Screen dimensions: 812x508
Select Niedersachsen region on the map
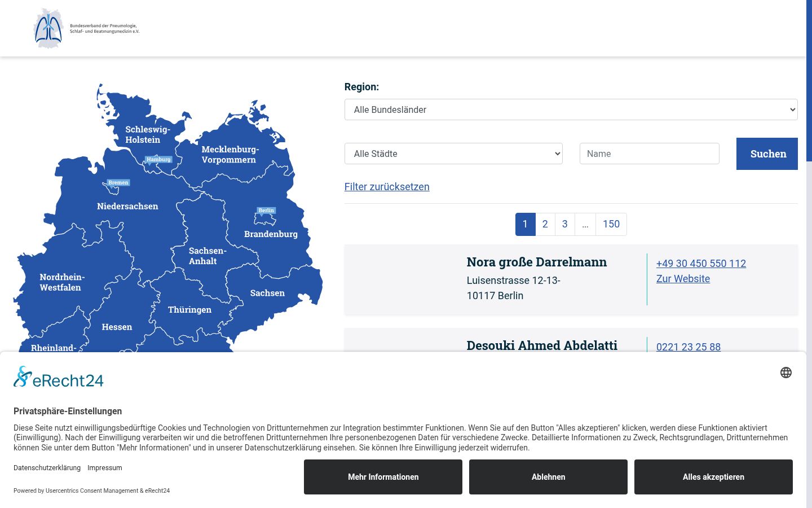tap(127, 207)
